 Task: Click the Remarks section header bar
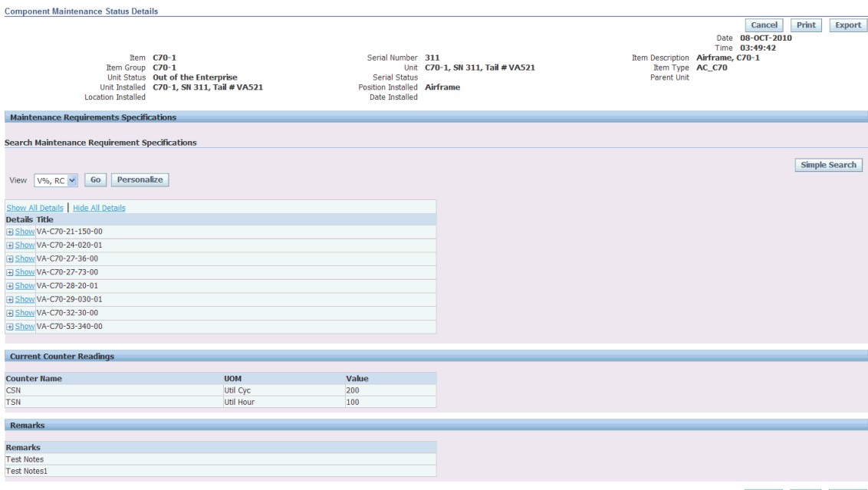coord(436,426)
